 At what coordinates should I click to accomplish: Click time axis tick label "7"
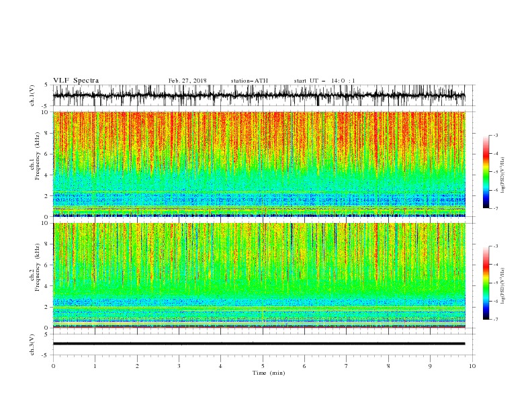point(347,366)
